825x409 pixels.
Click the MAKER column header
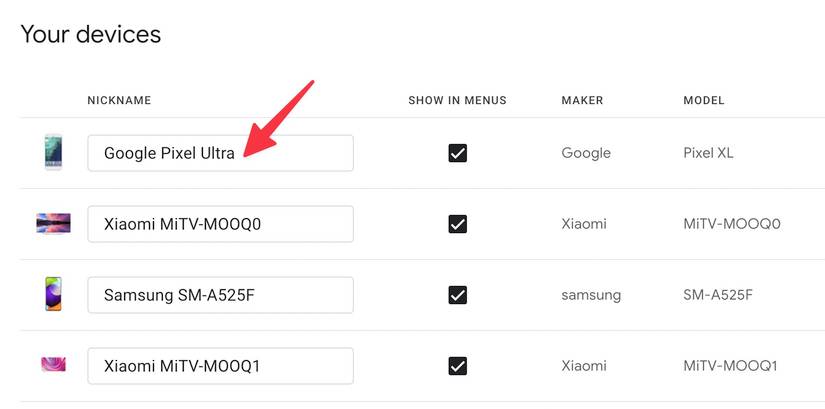582,101
